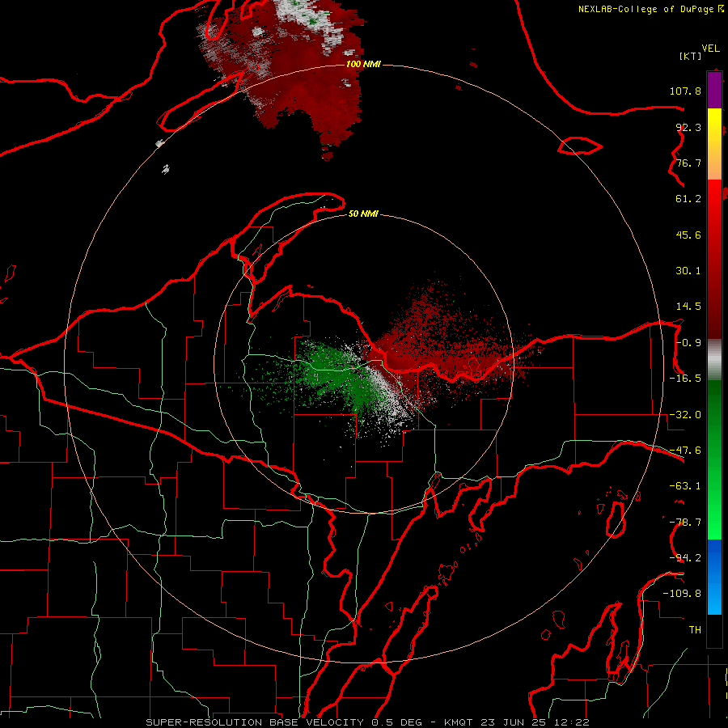Select the 92.3 velocity scale value

(x=688, y=127)
